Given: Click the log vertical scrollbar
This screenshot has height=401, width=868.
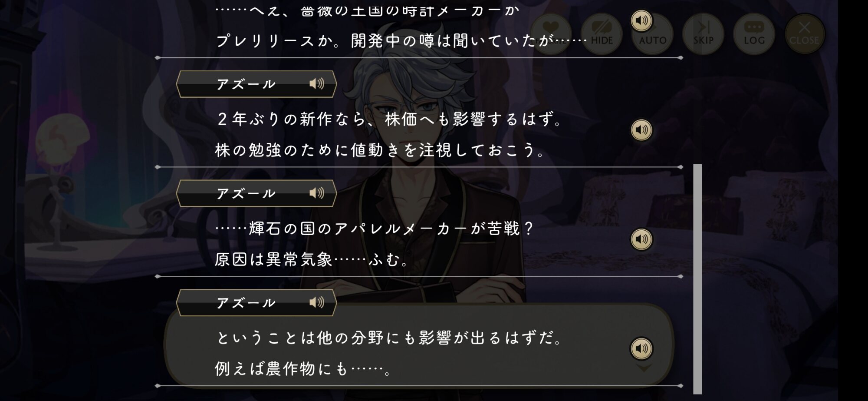Looking at the screenshot, I should click(697, 279).
